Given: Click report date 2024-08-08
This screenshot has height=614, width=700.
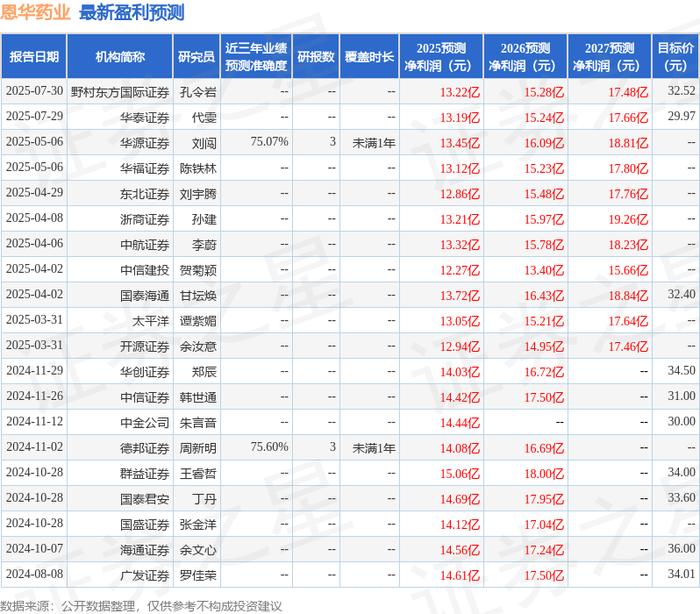Looking at the screenshot, I should tap(34, 574).
